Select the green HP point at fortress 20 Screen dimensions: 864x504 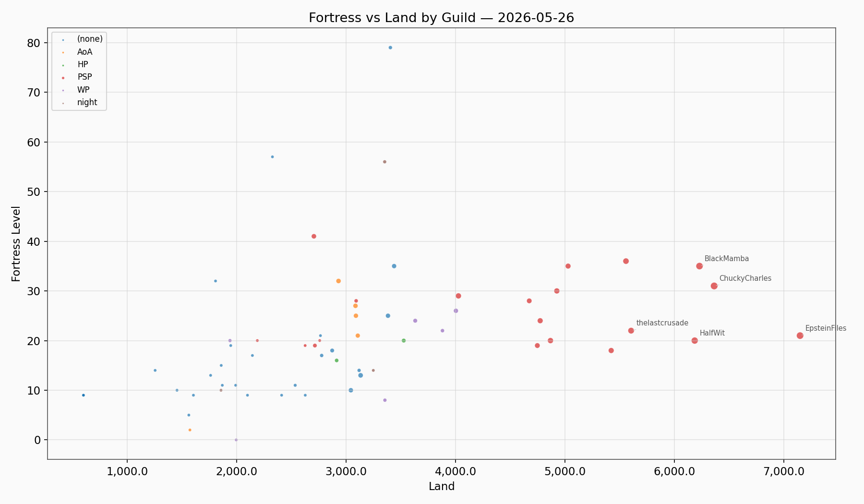pos(404,340)
